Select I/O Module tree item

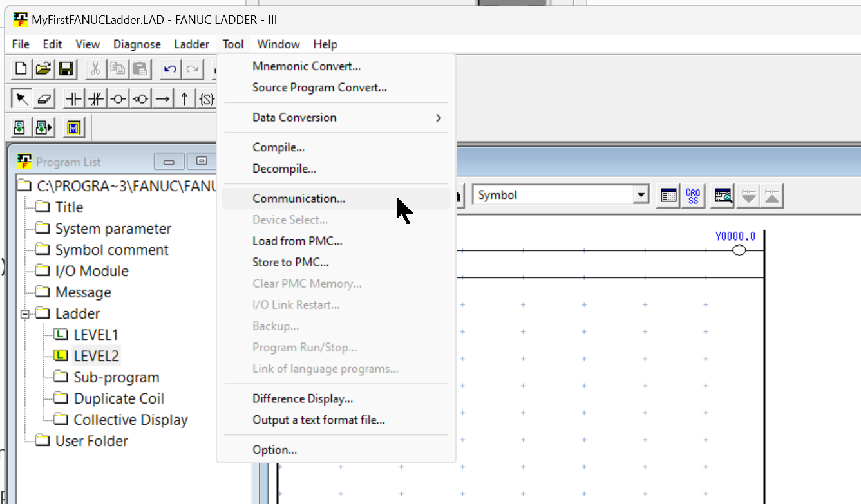click(92, 271)
